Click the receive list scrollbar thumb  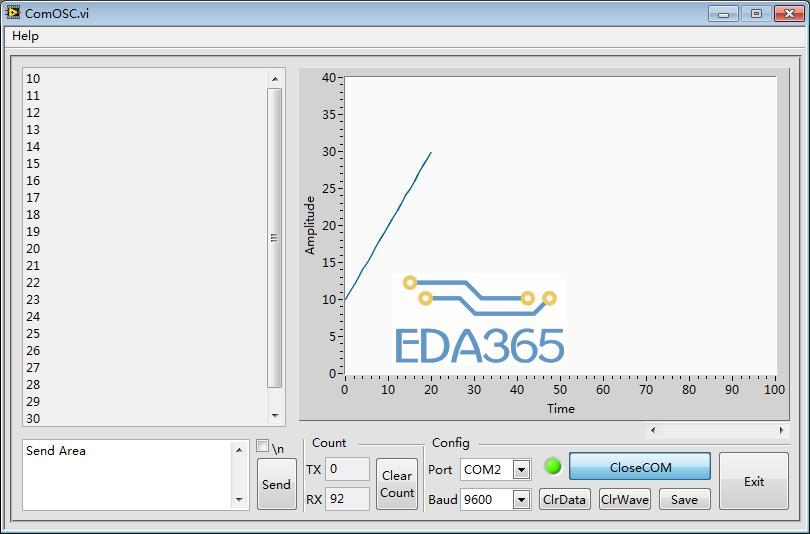(274, 238)
